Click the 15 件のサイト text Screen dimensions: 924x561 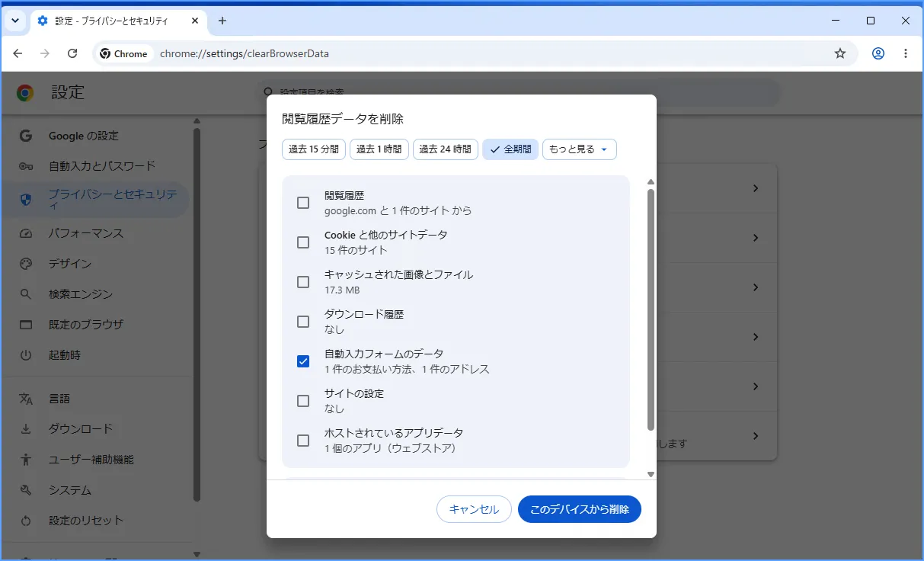click(x=356, y=250)
